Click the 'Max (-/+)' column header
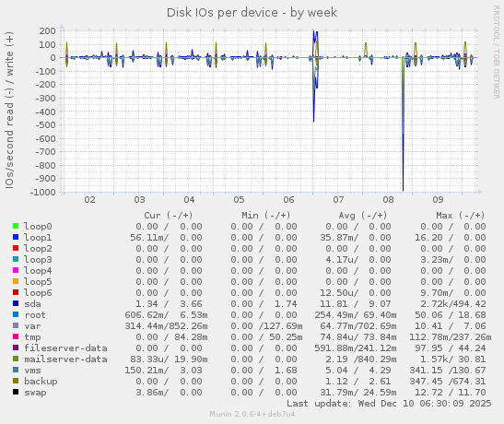Viewport: 504px width, 424px height. (461, 215)
